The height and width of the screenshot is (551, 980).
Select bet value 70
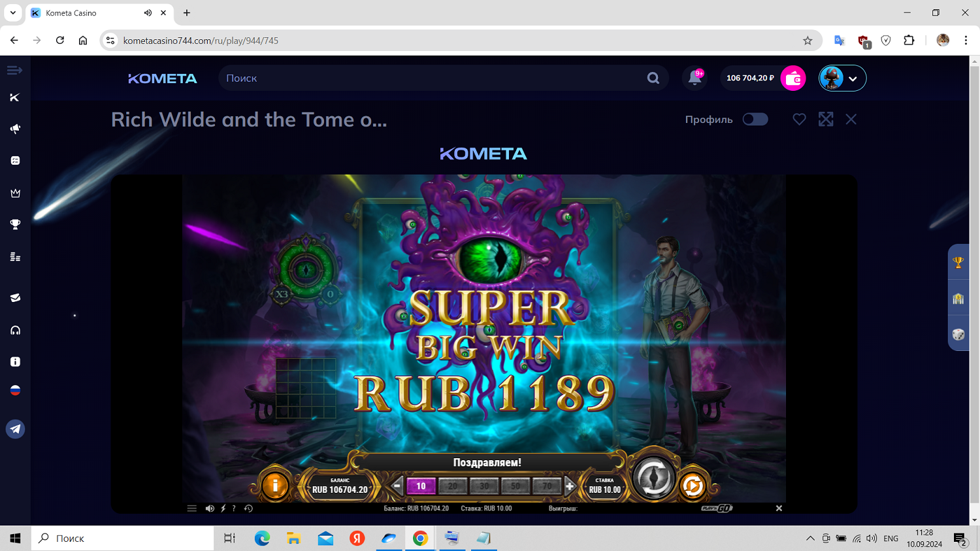pos(546,486)
